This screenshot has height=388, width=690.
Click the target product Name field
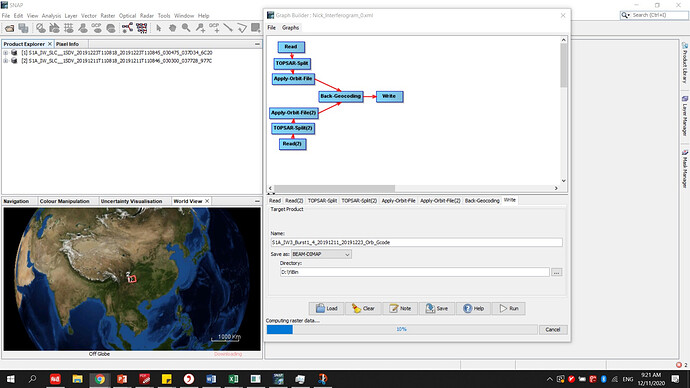pos(416,242)
